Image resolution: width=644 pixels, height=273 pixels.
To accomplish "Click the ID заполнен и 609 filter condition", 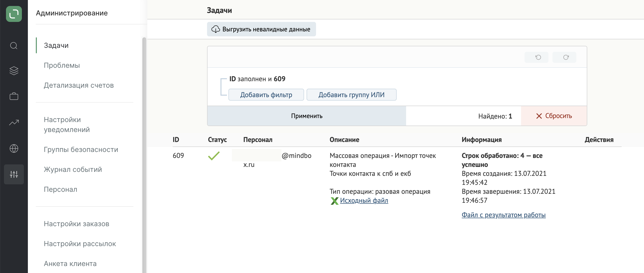I will pos(257,79).
